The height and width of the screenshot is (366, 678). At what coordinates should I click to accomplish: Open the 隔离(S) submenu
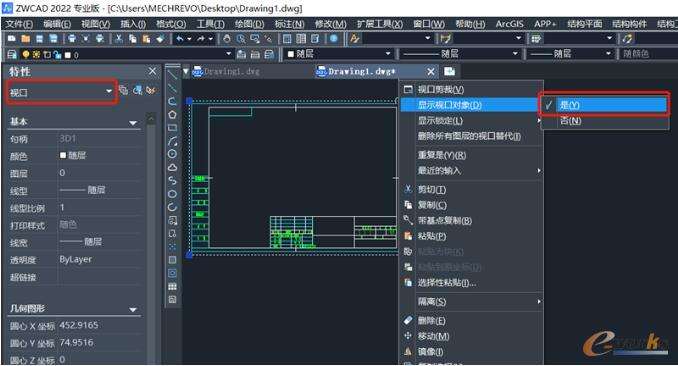pyautogui.click(x=472, y=302)
